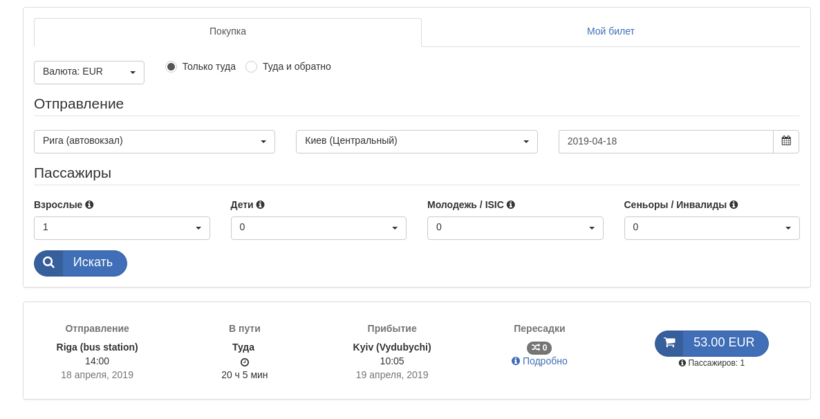Select the Только туда radio option
820x419 pixels.
171,67
